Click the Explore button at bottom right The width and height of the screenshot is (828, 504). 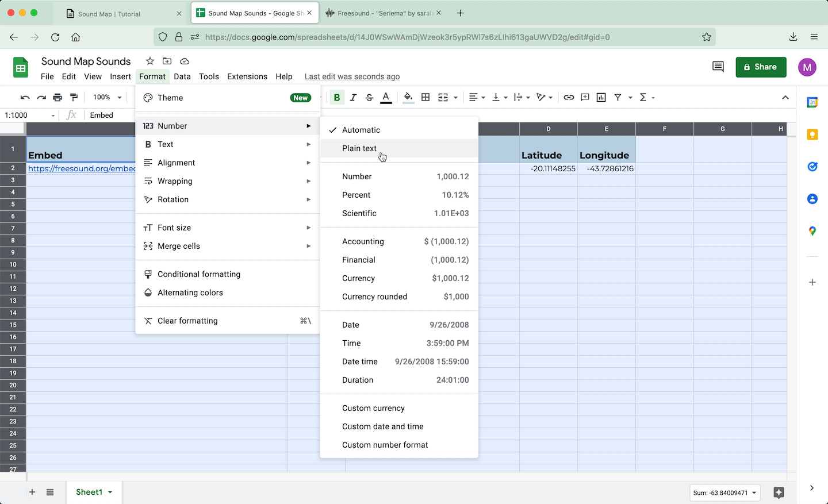coord(779,493)
